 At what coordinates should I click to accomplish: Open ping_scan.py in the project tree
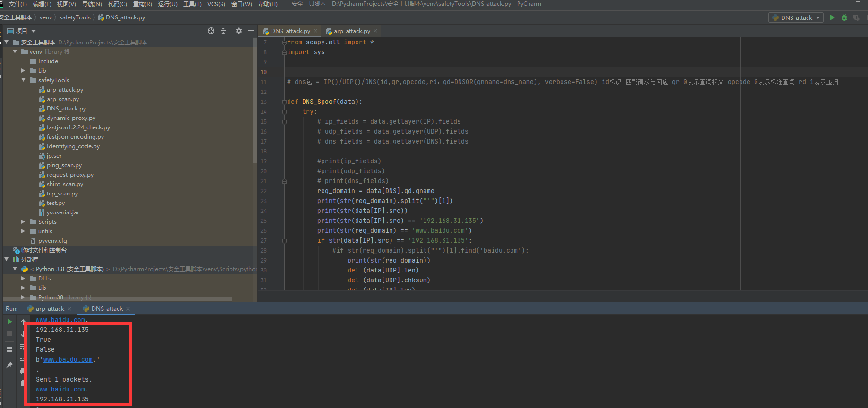coord(64,165)
